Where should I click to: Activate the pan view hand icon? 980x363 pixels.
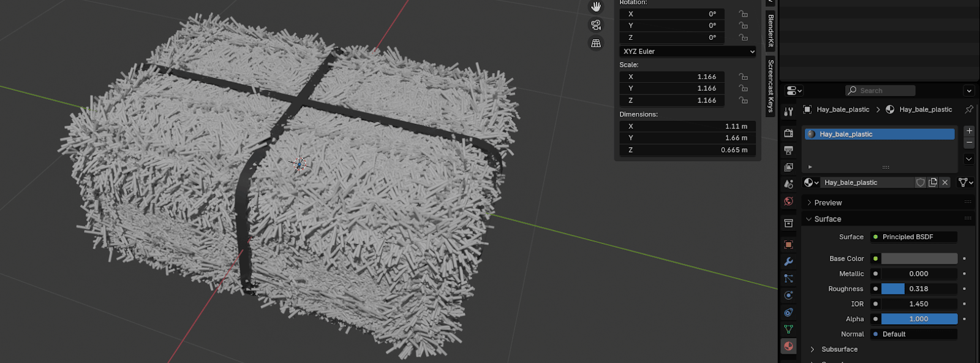[595, 7]
